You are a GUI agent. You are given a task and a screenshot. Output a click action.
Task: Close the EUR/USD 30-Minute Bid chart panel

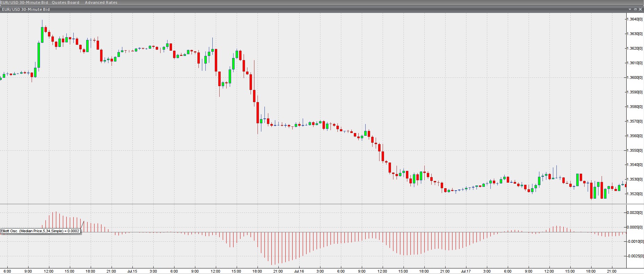point(640,9)
